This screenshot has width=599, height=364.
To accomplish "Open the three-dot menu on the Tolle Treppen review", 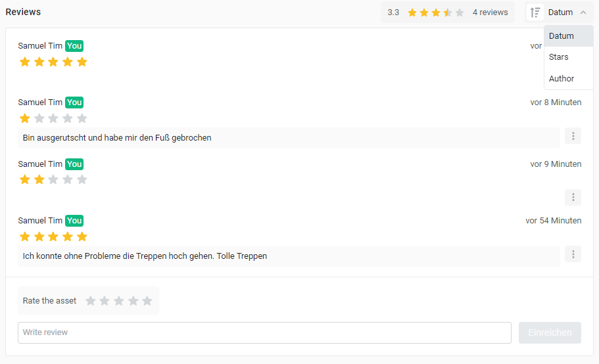I will 573,254.
